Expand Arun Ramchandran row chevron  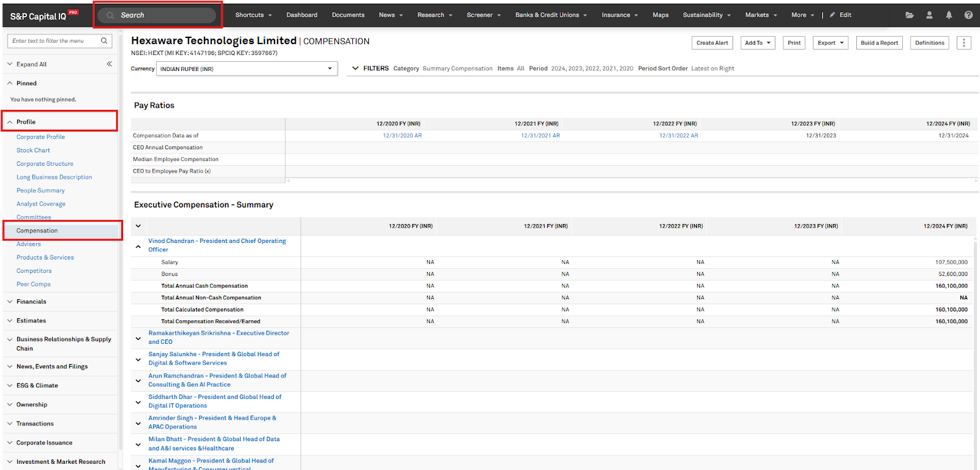[138, 381]
